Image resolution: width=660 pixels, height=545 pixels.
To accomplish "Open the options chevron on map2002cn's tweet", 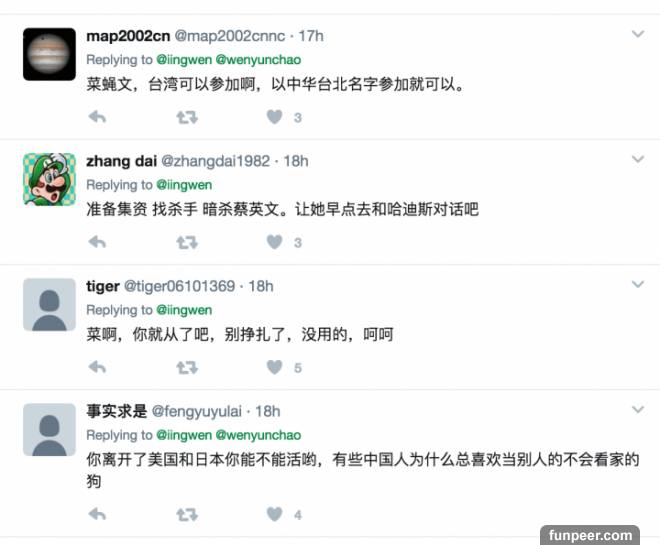I will tap(638, 34).
